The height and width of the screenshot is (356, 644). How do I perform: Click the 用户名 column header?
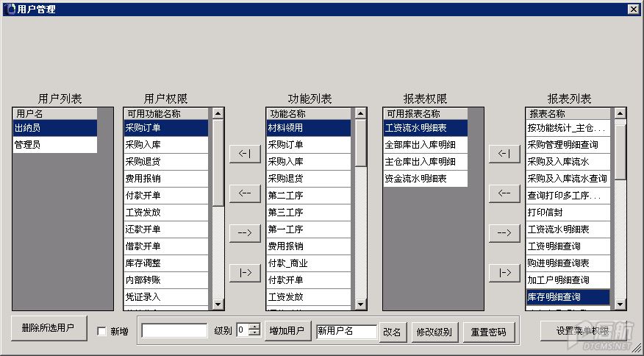pos(55,114)
